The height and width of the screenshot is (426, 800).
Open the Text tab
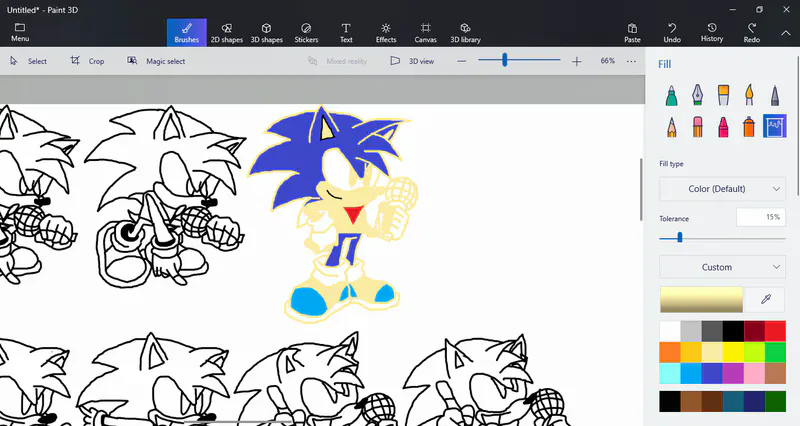tap(346, 33)
